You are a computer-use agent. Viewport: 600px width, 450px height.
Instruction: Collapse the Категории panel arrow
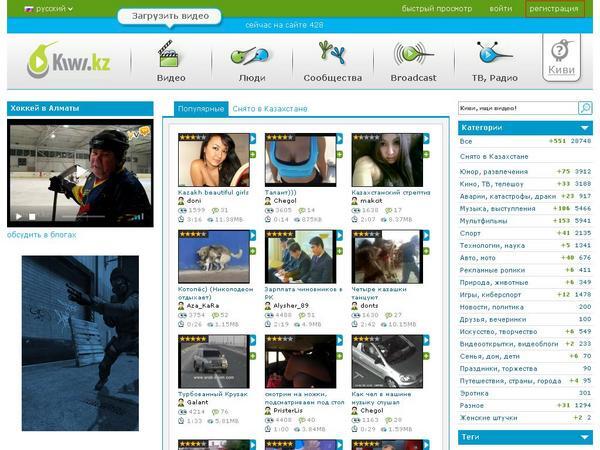coord(584,127)
